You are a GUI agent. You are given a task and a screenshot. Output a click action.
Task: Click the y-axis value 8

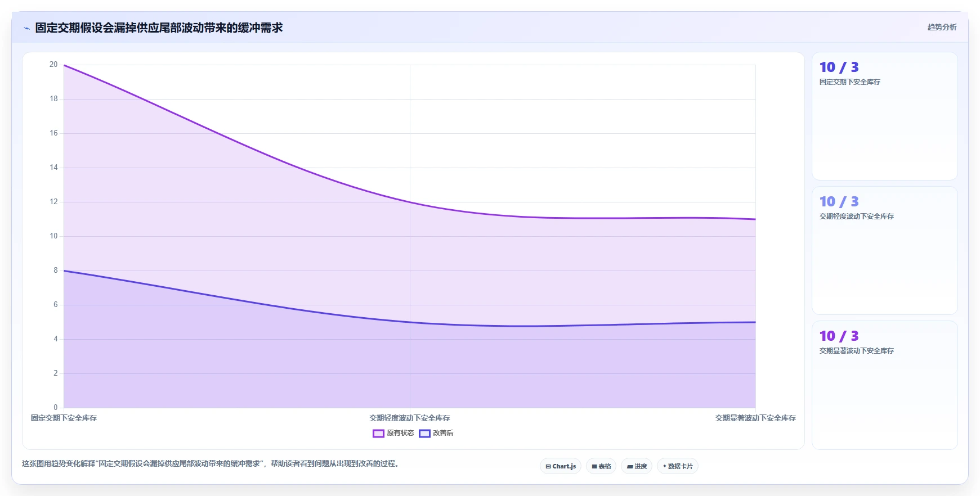(x=55, y=270)
